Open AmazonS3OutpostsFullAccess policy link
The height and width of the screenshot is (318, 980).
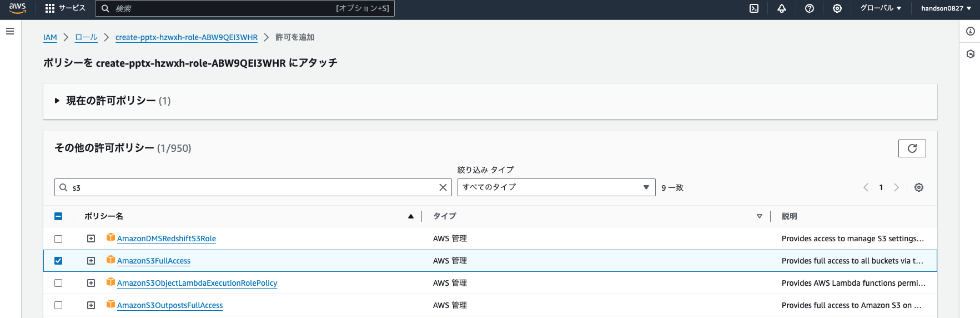coord(170,305)
